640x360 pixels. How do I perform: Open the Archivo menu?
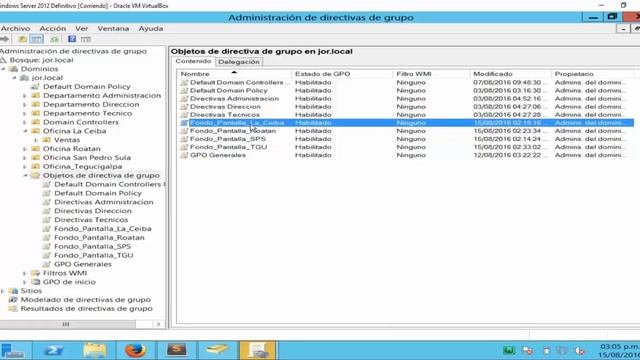point(16,29)
